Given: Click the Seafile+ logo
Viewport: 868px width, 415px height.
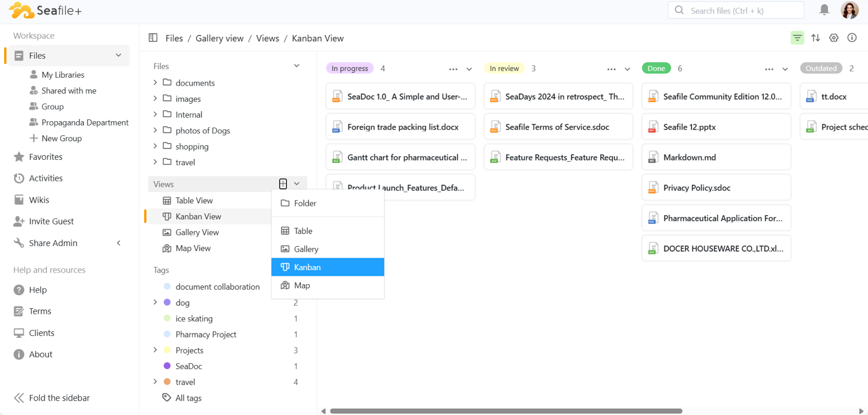Looking at the screenshot, I should click(x=45, y=10).
